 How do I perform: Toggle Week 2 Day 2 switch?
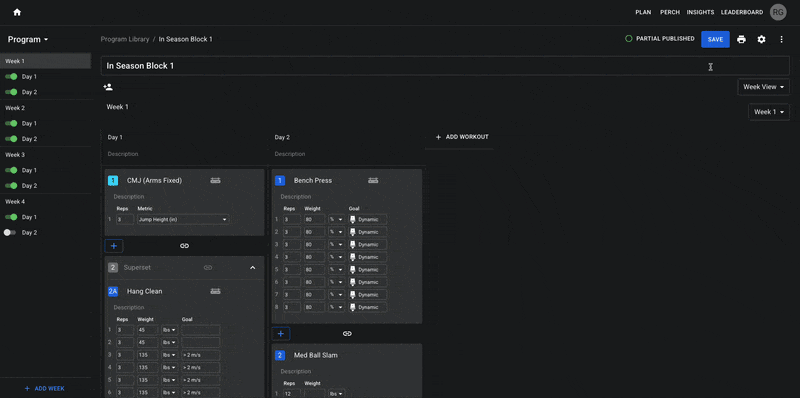tap(11, 139)
